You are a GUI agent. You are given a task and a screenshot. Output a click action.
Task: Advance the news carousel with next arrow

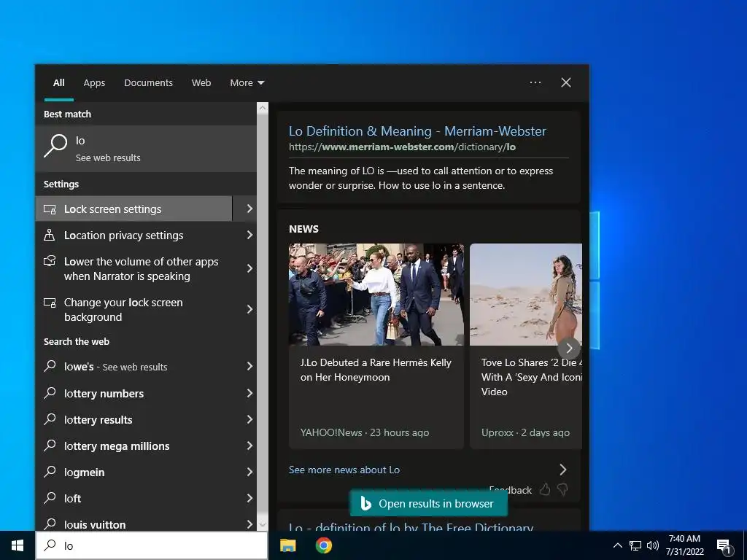[x=569, y=348]
